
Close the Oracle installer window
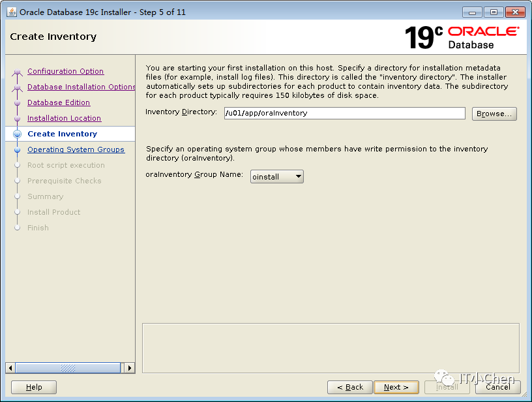515,12
